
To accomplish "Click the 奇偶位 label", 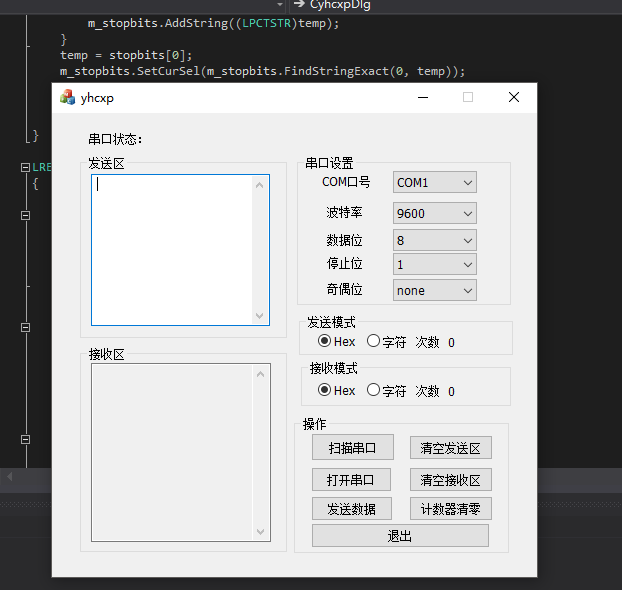I will pos(344,289).
